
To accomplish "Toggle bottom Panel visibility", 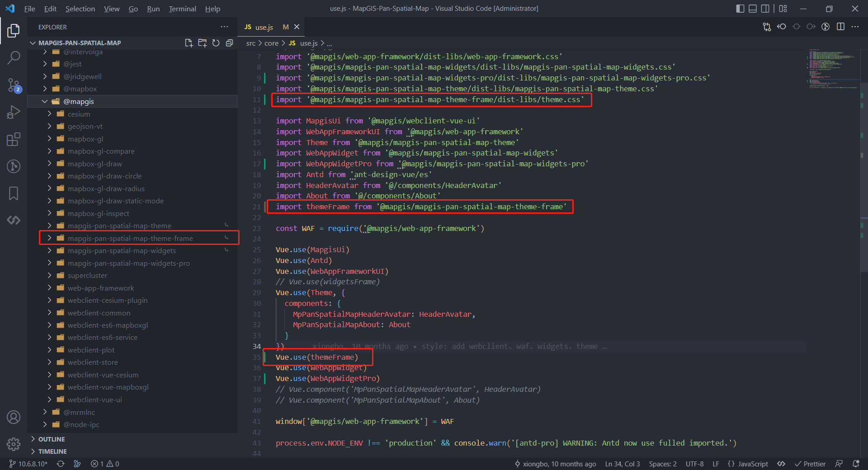I will (x=753, y=9).
